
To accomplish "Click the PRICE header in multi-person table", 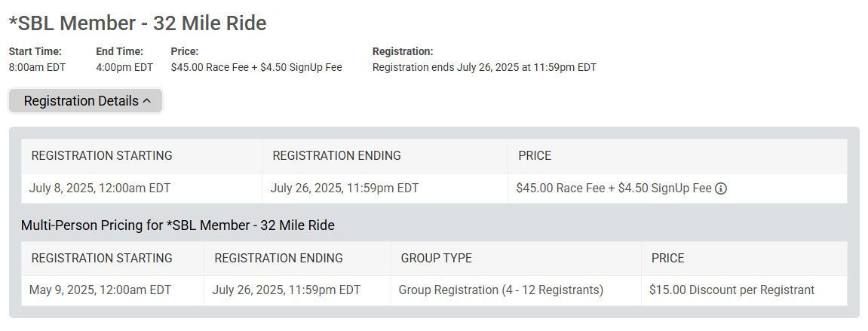I will (x=667, y=258).
